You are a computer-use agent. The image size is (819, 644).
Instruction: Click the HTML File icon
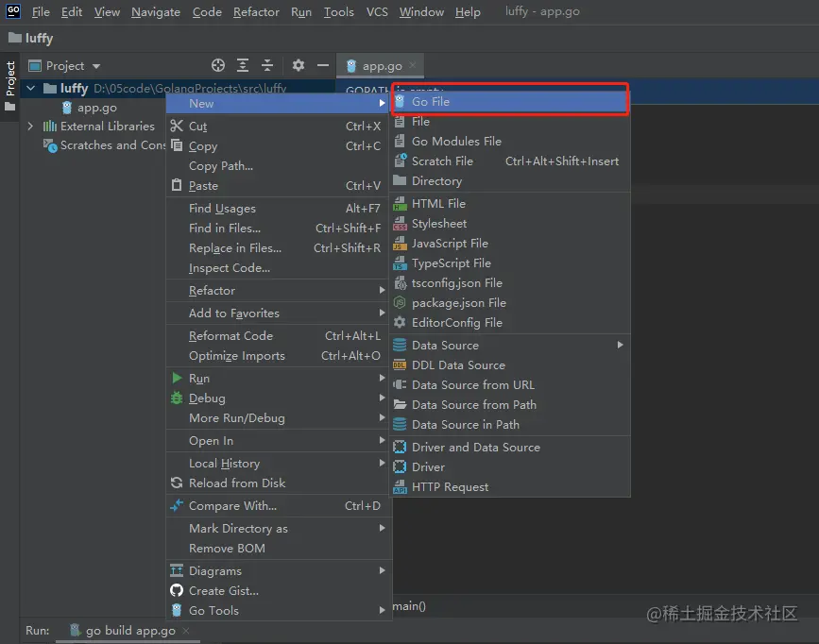point(400,203)
